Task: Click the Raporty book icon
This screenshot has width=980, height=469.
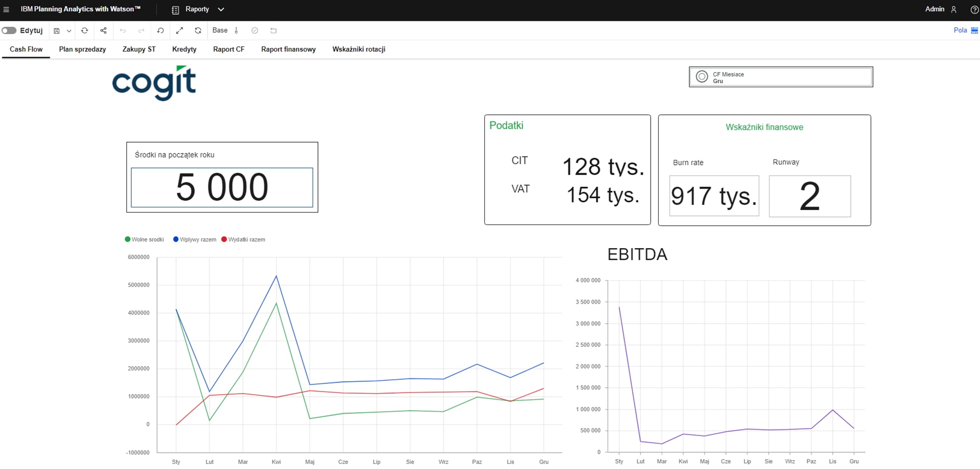Action: [x=175, y=10]
